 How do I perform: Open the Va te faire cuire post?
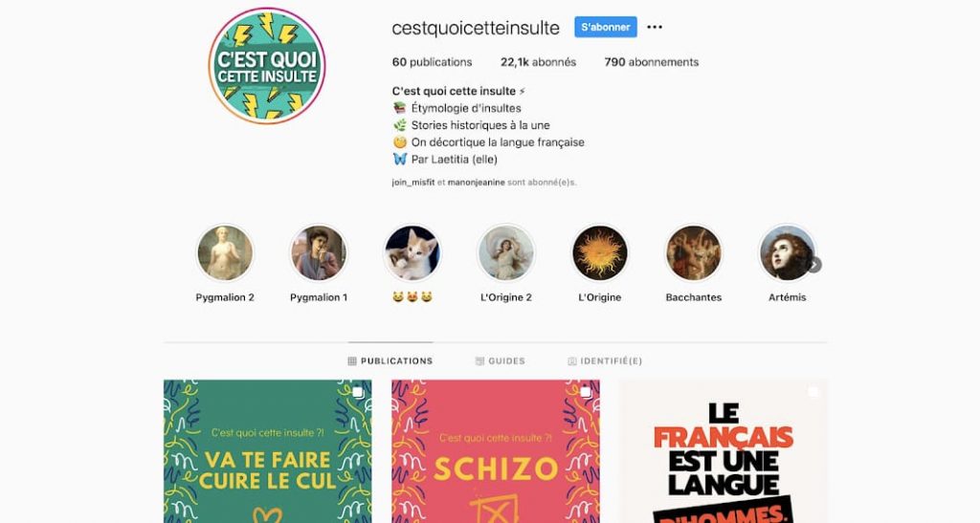(x=268, y=451)
